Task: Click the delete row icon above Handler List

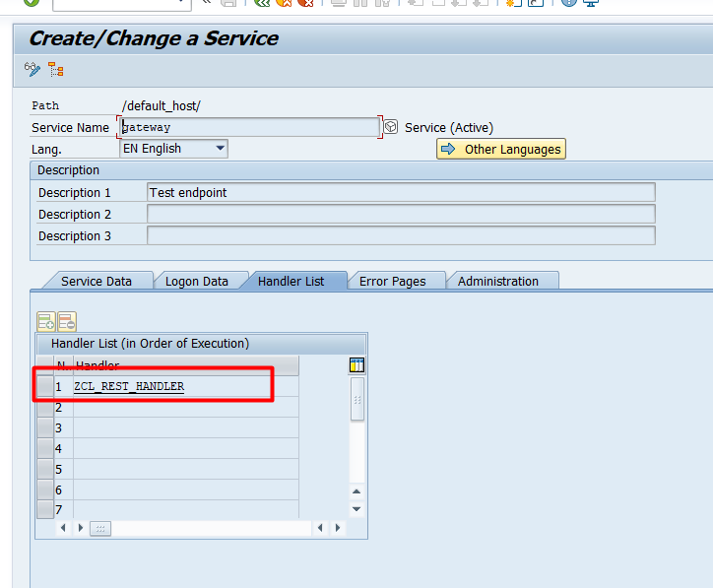Action: (x=66, y=321)
